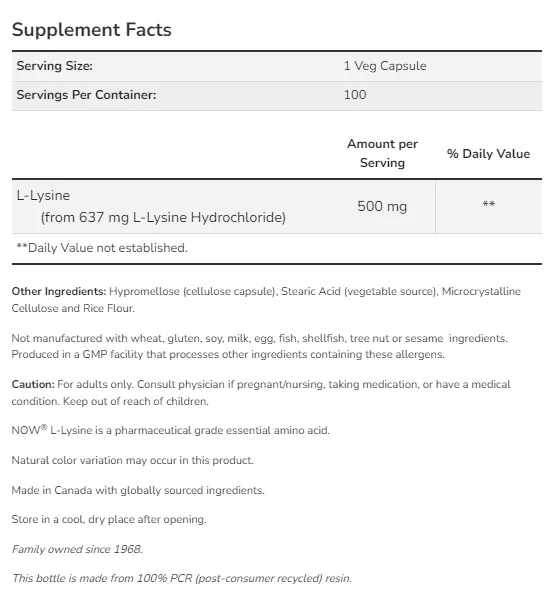
Task: Select the Caution bold label
Action: coord(33,384)
